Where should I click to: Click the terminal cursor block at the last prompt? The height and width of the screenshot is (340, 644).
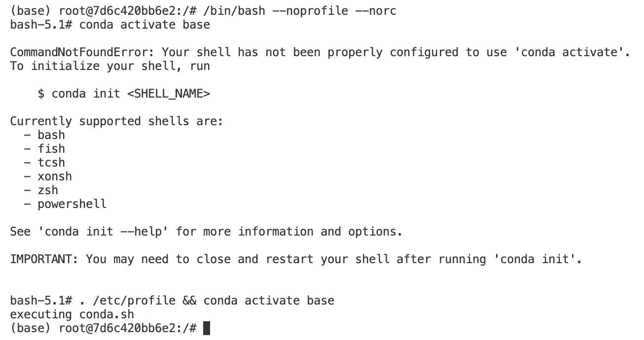point(207,328)
